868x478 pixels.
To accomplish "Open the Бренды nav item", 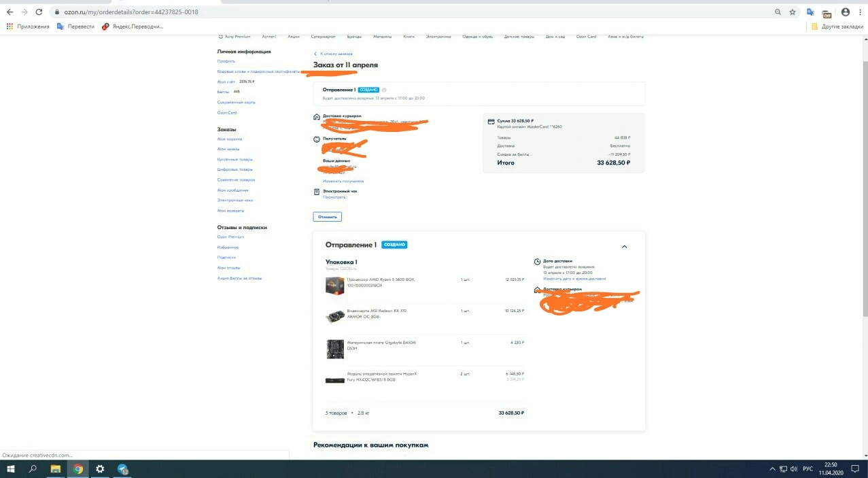I will 354,37.
